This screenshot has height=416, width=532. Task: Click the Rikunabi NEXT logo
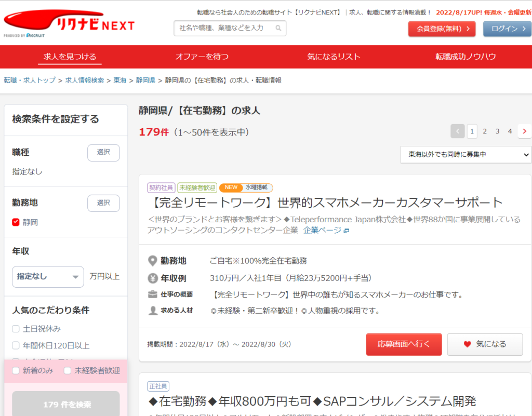click(x=69, y=23)
